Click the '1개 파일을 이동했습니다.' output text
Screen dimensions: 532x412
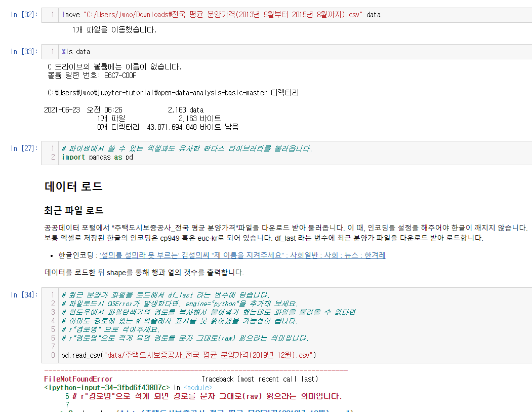click(x=114, y=30)
